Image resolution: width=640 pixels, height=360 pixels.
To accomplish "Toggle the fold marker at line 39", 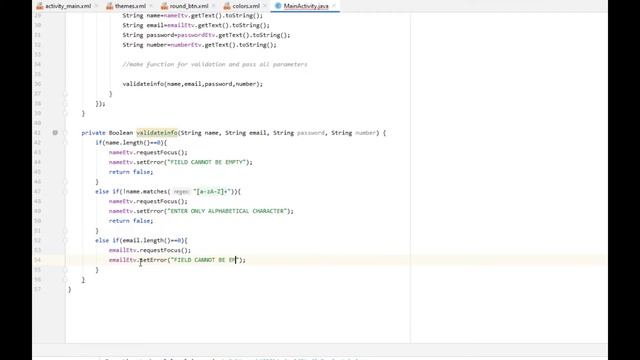I will (65, 113).
